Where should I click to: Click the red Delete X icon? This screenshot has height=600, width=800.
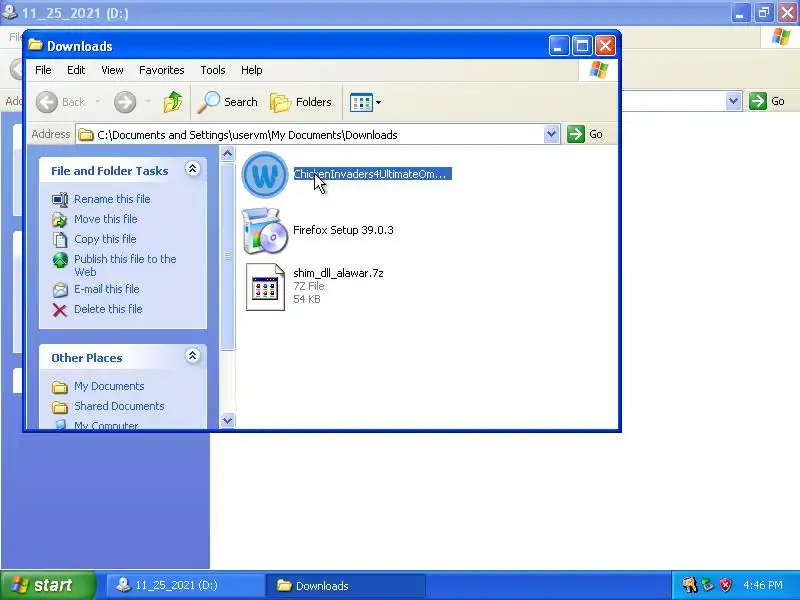coord(60,310)
